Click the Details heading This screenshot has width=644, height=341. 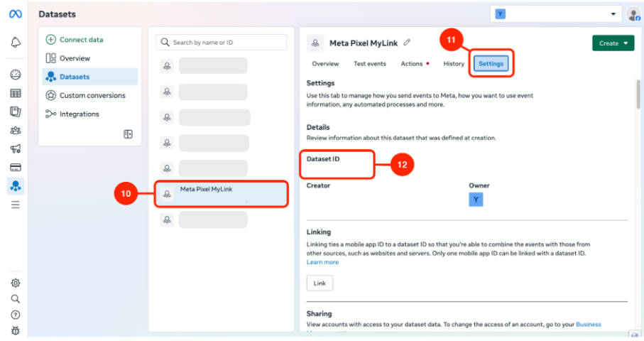318,127
